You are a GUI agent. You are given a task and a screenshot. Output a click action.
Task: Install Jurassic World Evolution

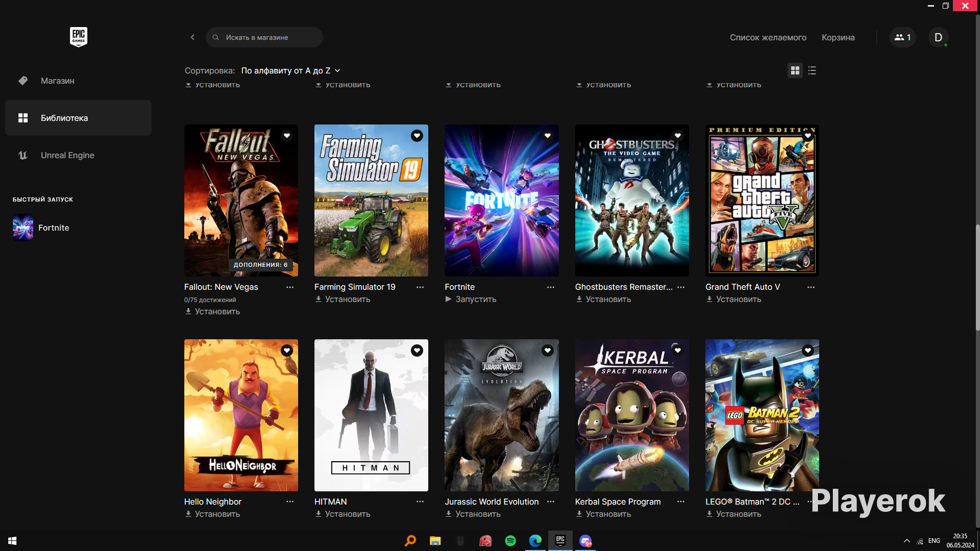(473, 514)
